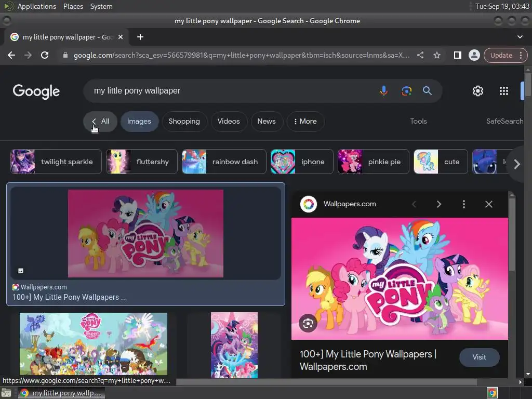Image resolution: width=532 pixels, height=399 pixels.
Task: Go back with the browser back arrow
Action: click(11, 55)
